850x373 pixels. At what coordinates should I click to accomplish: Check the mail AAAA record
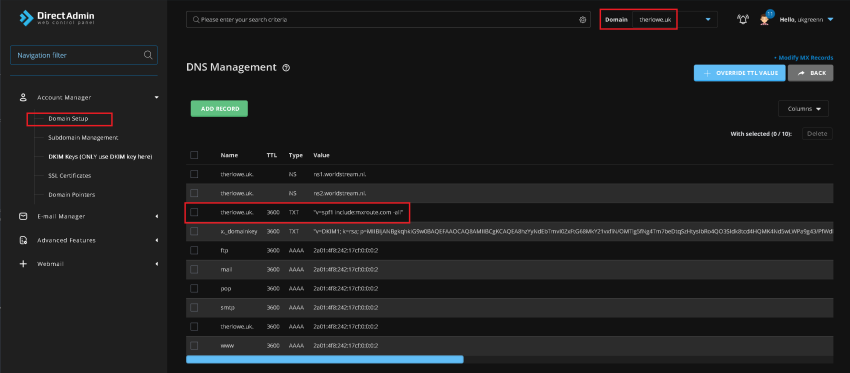[194, 269]
